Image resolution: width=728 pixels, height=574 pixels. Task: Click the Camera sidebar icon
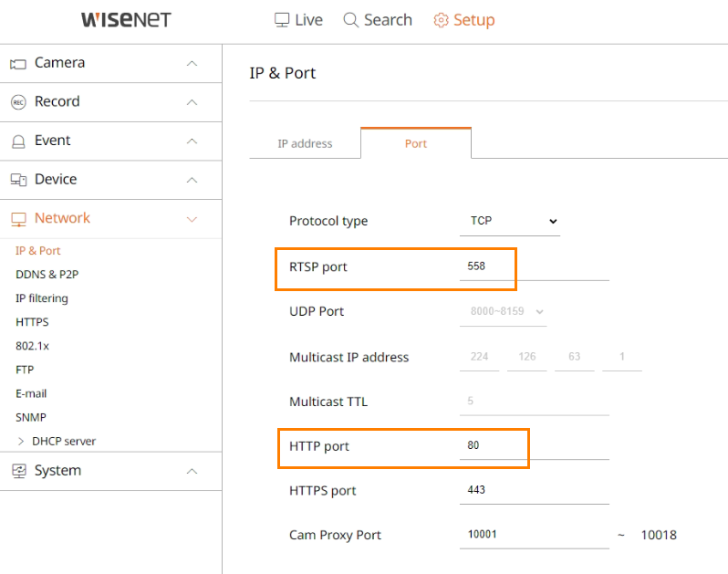click(18, 64)
